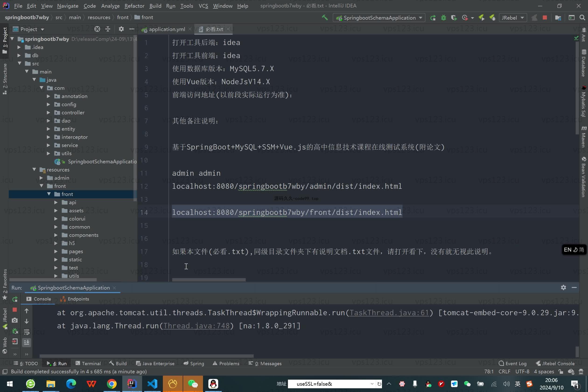Viewport: 588px width, 392px height.
Task: Expand the db folder
Action: (19, 56)
